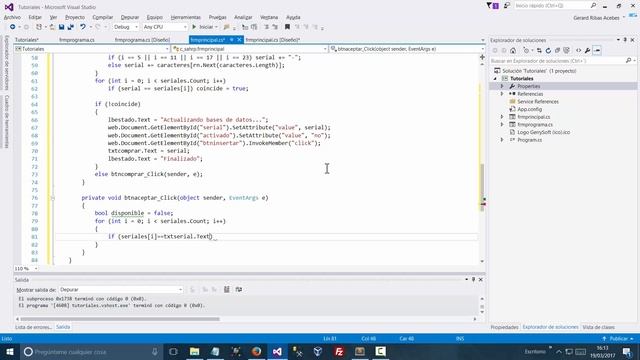Toggle word wrap in the Output panel
Image resolution: width=640 pixels, height=360 pixels.
[239, 289]
